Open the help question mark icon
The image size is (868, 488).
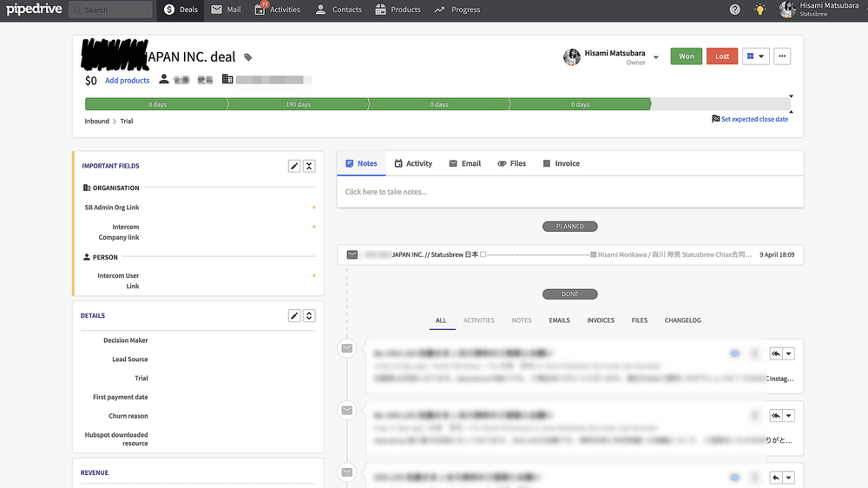click(x=735, y=10)
